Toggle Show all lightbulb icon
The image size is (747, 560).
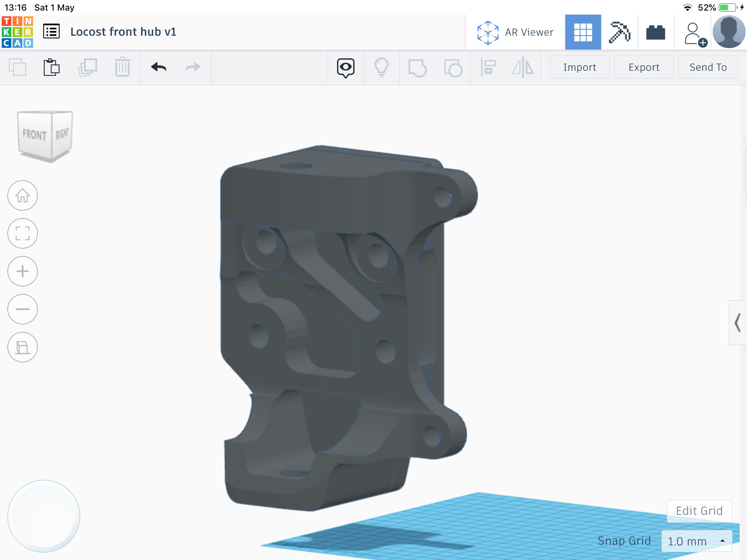pyautogui.click(x=382, y=68)
